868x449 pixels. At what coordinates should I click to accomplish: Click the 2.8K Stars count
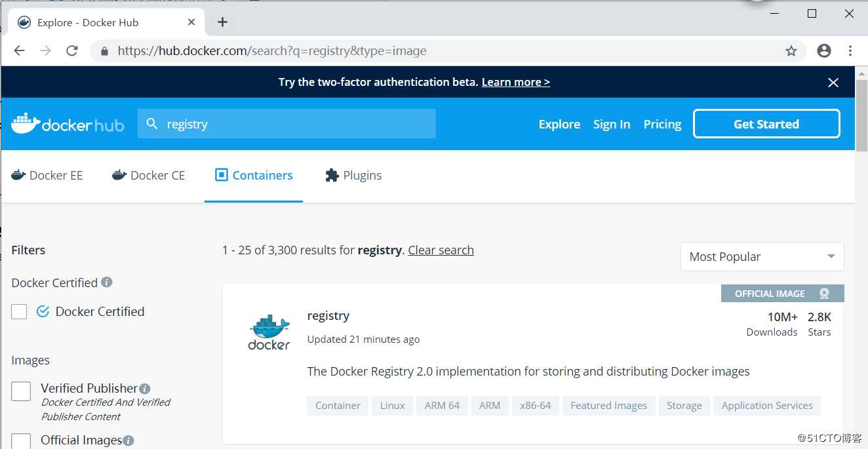819,324
